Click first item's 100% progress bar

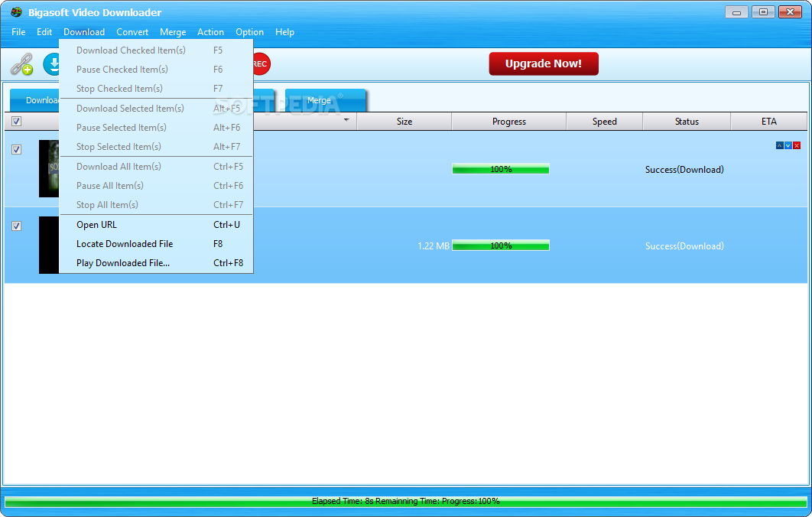[501, 169]
